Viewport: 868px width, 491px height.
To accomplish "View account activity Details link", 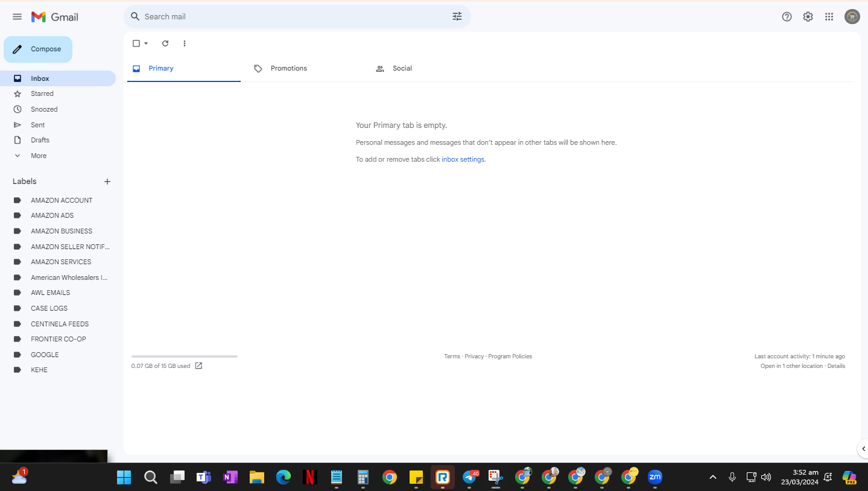I will [836, 366].
